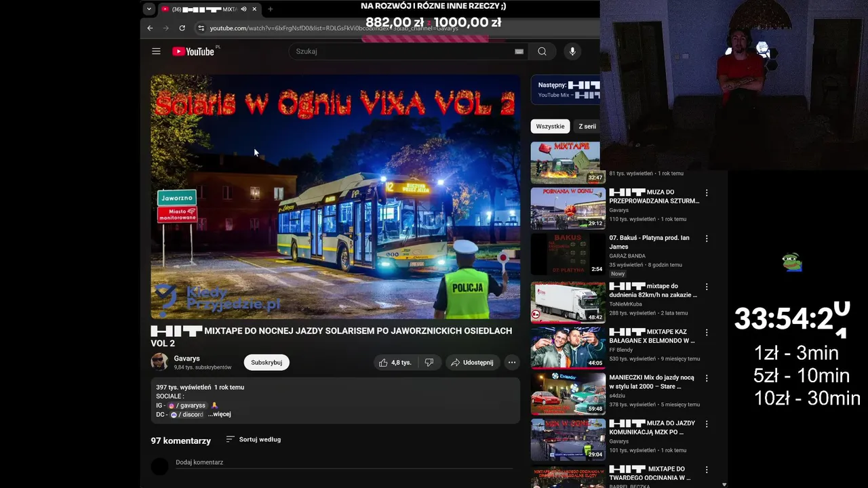Dislike the video with the thumbs down

[x=429, y=363]
